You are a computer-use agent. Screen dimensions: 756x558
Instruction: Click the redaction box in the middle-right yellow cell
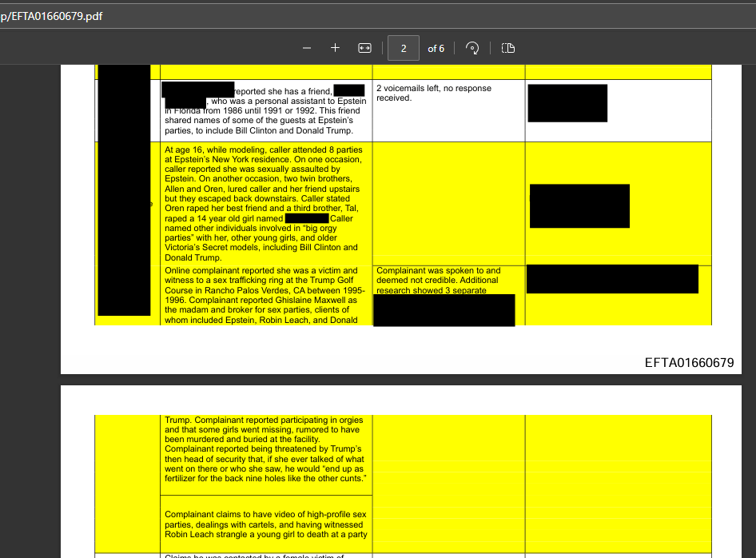tap(579, 205)
